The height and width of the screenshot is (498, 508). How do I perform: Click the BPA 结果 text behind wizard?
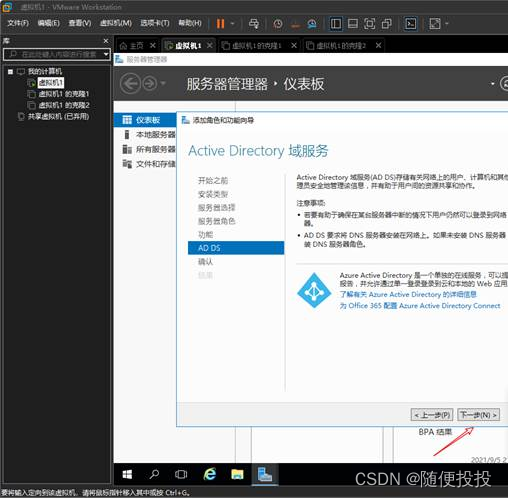coord(435,432)
